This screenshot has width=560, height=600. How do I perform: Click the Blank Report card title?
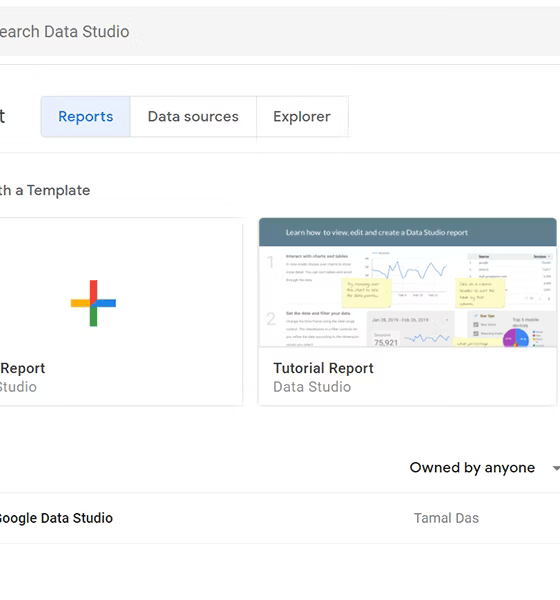pos(23,368)
